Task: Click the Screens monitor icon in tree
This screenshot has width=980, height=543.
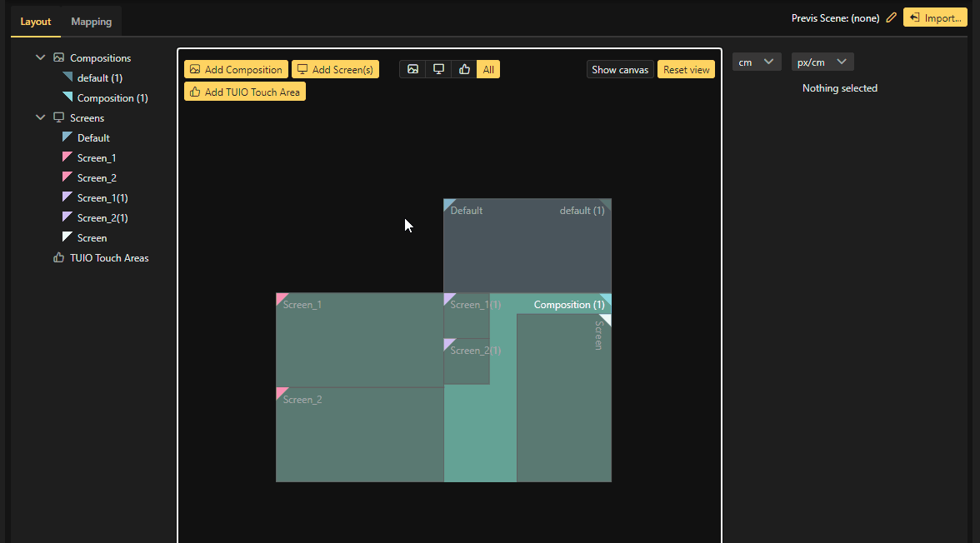Action: (x=58, y=118)
